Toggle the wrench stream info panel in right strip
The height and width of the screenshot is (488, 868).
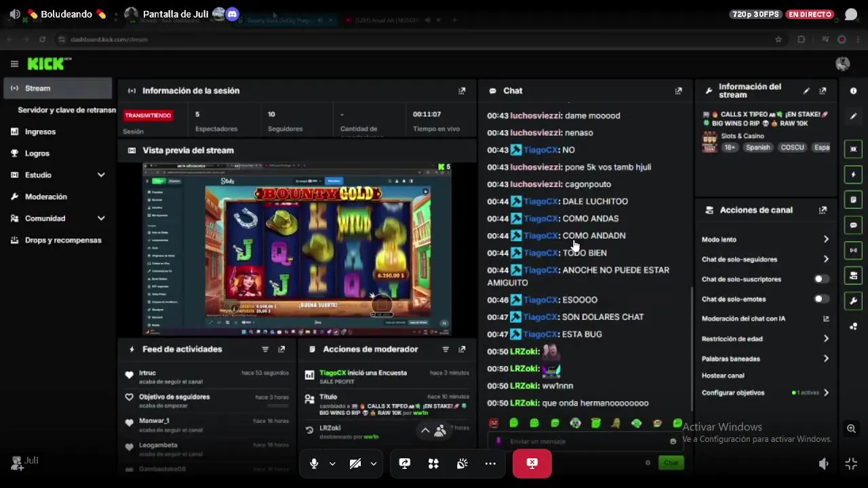853,301
